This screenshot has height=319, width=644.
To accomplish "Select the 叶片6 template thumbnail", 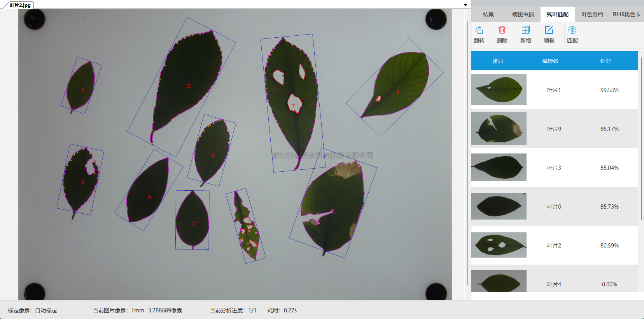I will pyautogui.click(x=499, y=206).
